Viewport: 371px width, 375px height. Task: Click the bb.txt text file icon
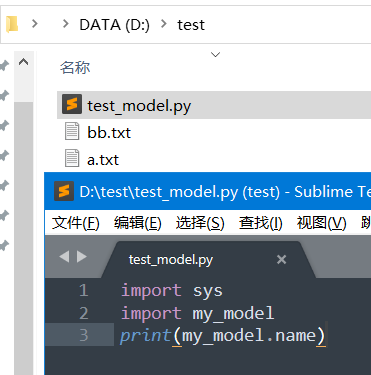[x=72, y=131]
